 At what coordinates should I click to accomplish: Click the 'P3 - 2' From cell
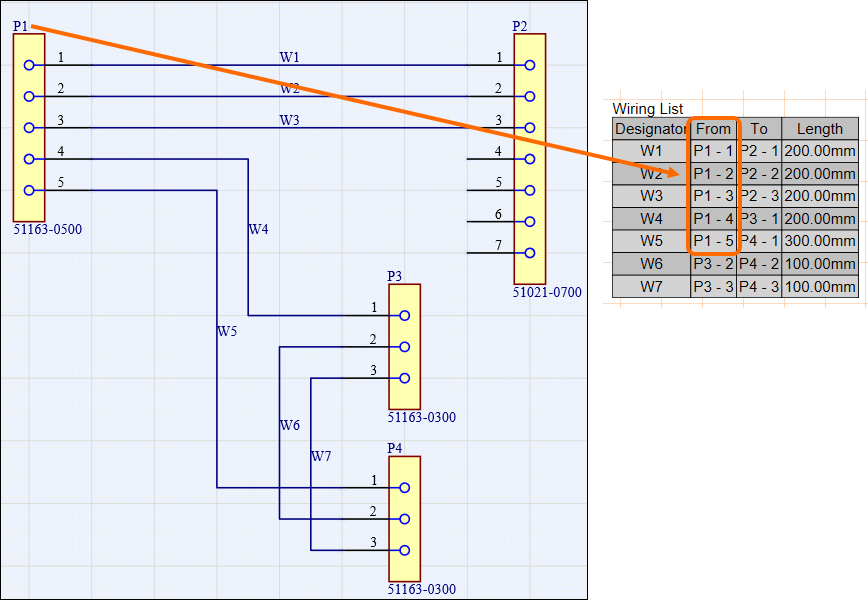(x=714, y=264)
